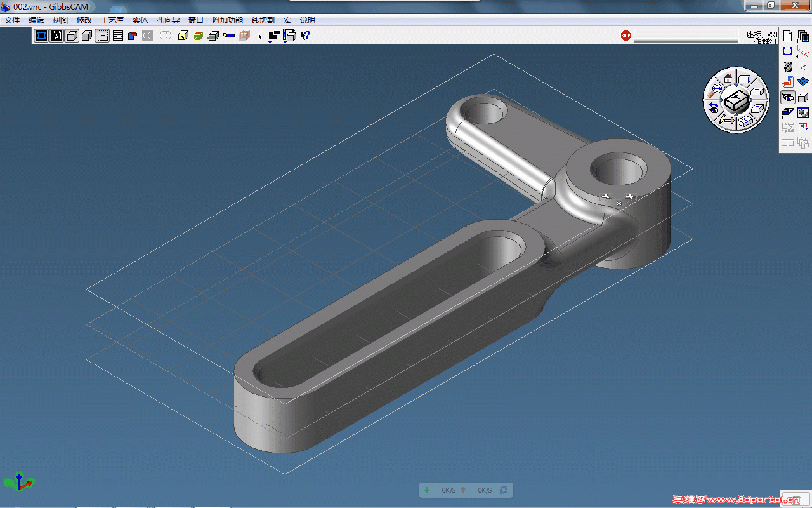Open the 文件 menu

tap(12, 20)
